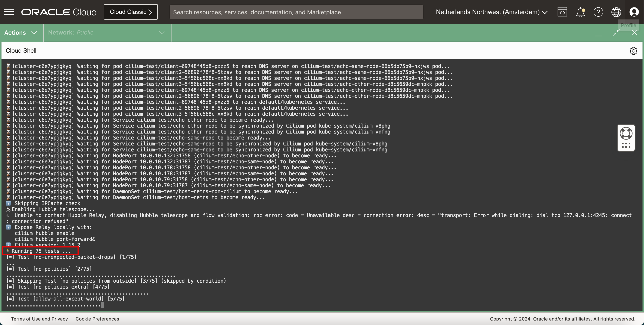Open the language globe menu
Screen dimensions: 644x325
pyautogui.click(x=616, y=12)
